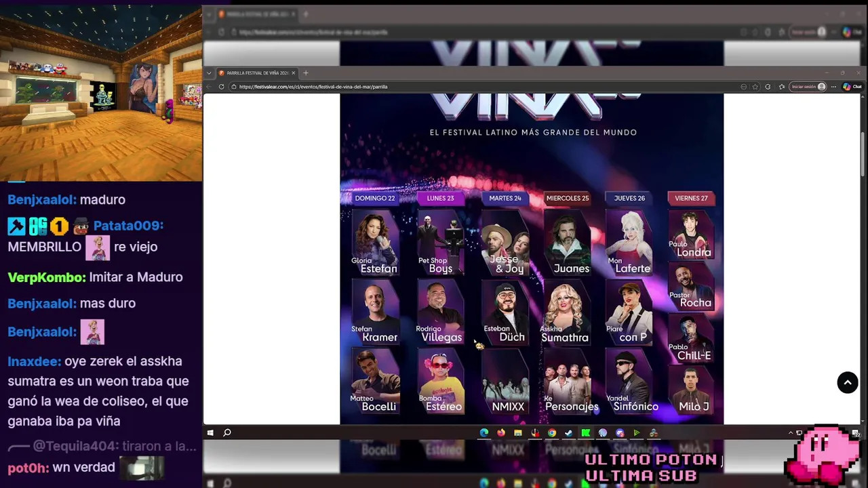Open Windows taskbar search
The width and height of the screenshot is (868, 488).
tap(227, 432)
